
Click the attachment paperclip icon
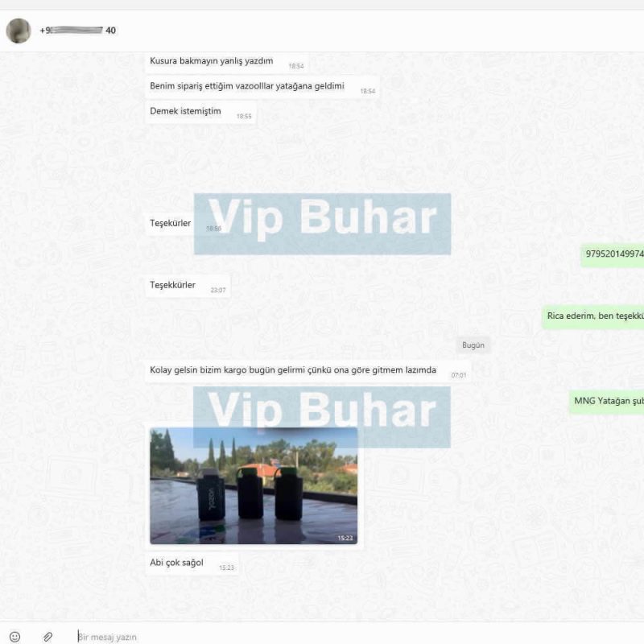click(x=47, y=637)
